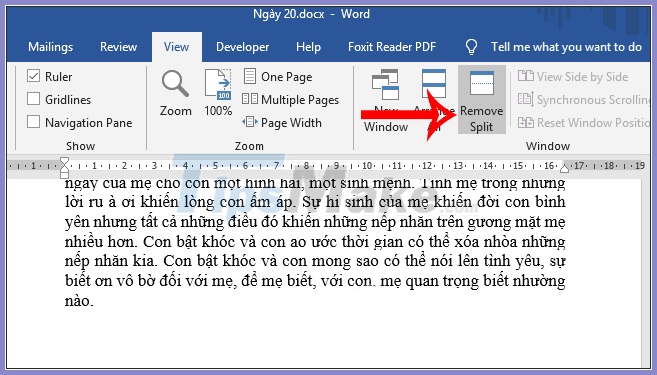Click Arrange All windows button
Image resolution: width=657 pixels, height=375 pixels.
tap(434, 101)
